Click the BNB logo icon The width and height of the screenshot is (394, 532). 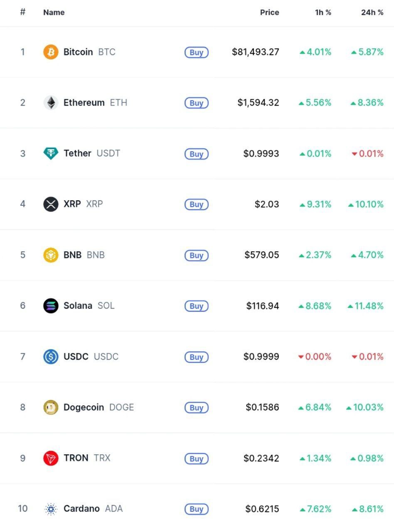coord(51,255)
